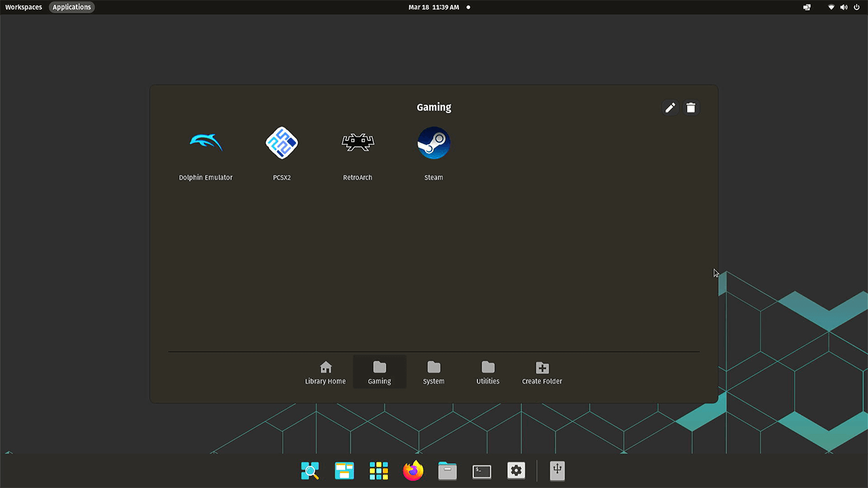Screen dimensions: 868x488
Task: Select the Gaming folder tab
Action: (x=379, y=372)
